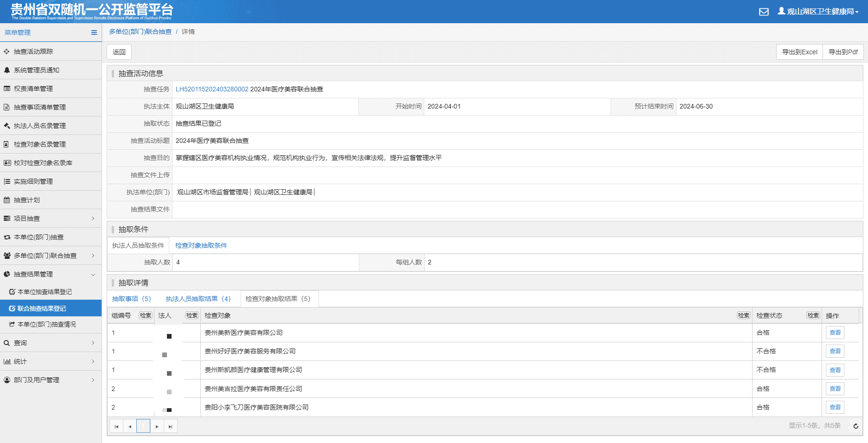Open the mail envelope icon in header
Viewport: 868px width, 443px height.
(x=764, y=12)
